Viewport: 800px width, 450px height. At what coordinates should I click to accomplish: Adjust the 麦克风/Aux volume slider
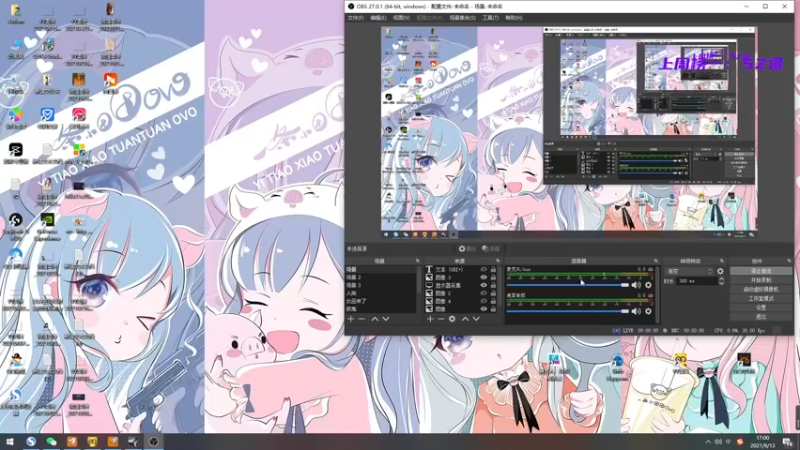click(x=567, y=285)
